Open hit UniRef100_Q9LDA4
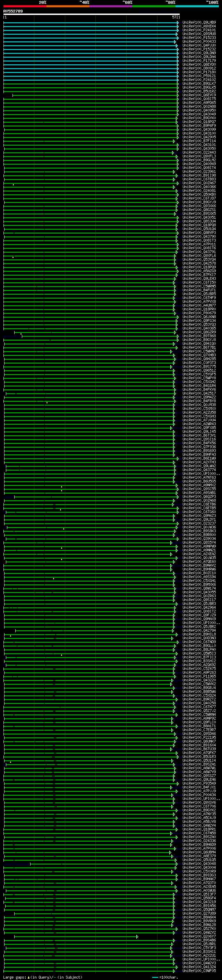The image size is (222, 980). [x=199, y=57]
